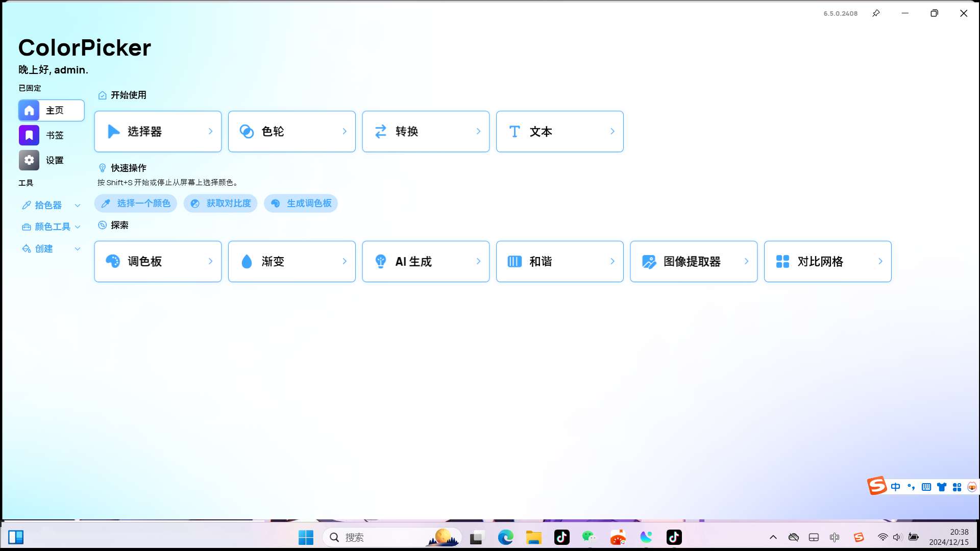This screenshot has height=551, width=980.
Task: Show hidden system tray icons
Action: (773, 537)
